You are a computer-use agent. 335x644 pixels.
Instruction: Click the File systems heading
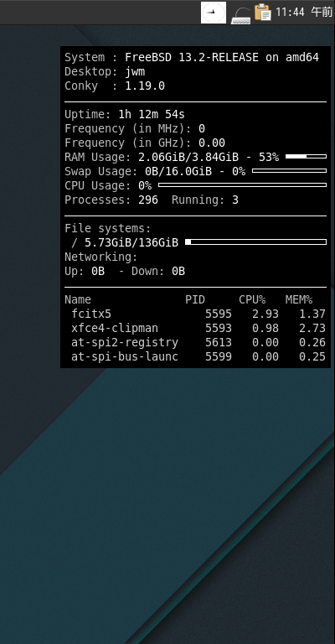[108, 228]
